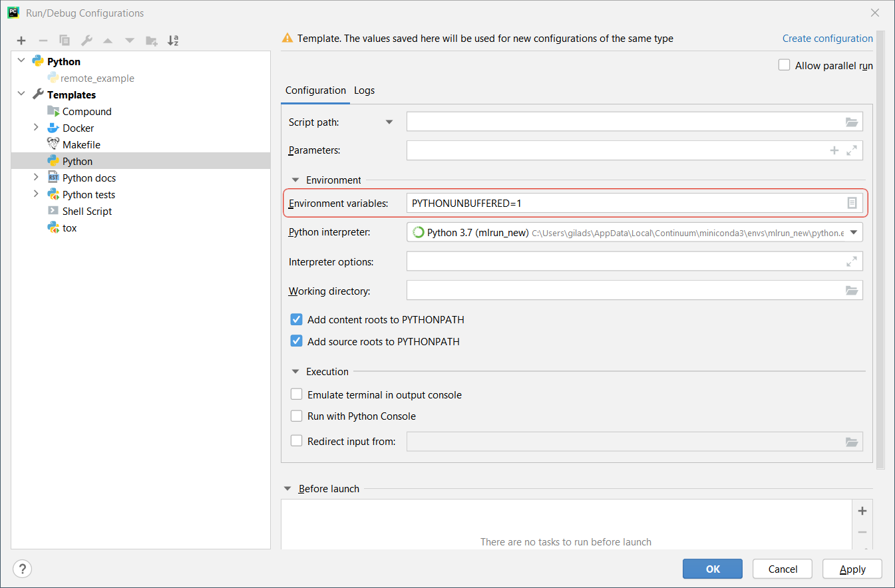Enable Emulate terminal in output console

[297, 394]
